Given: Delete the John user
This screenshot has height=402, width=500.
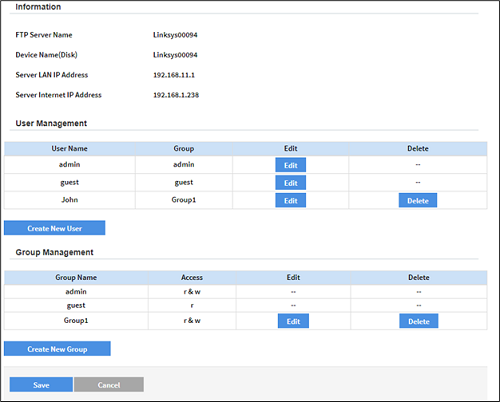Looking at the screenshot, I should coord(418,200).
